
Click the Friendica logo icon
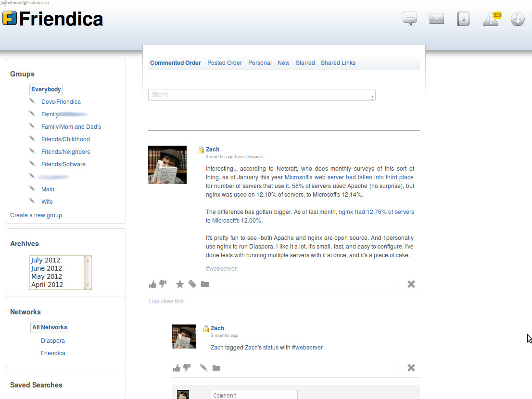pos(10,18)
